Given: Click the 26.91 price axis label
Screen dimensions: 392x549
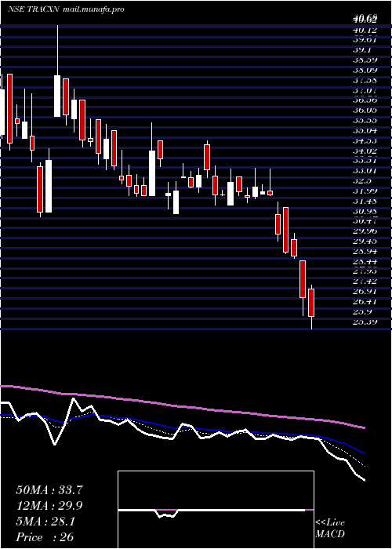Looking at the screenshot, I should (365, 292).
